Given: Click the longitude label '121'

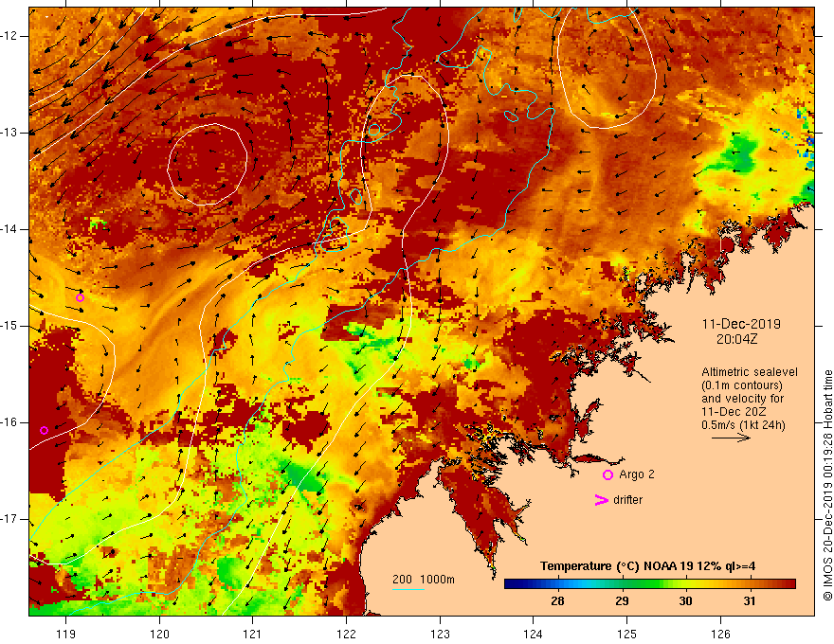Looking at the screenshot, I should [253, 634].
